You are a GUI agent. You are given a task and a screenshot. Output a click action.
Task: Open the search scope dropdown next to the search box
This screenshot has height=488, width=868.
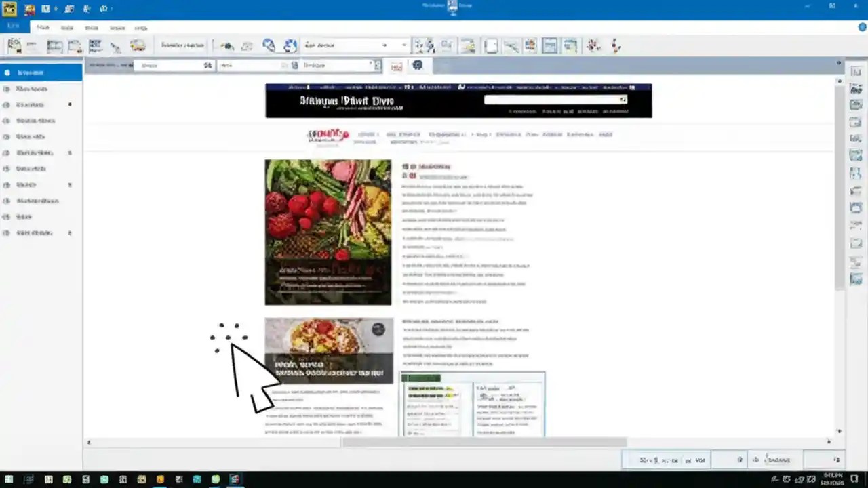click(x=376, y=65)
